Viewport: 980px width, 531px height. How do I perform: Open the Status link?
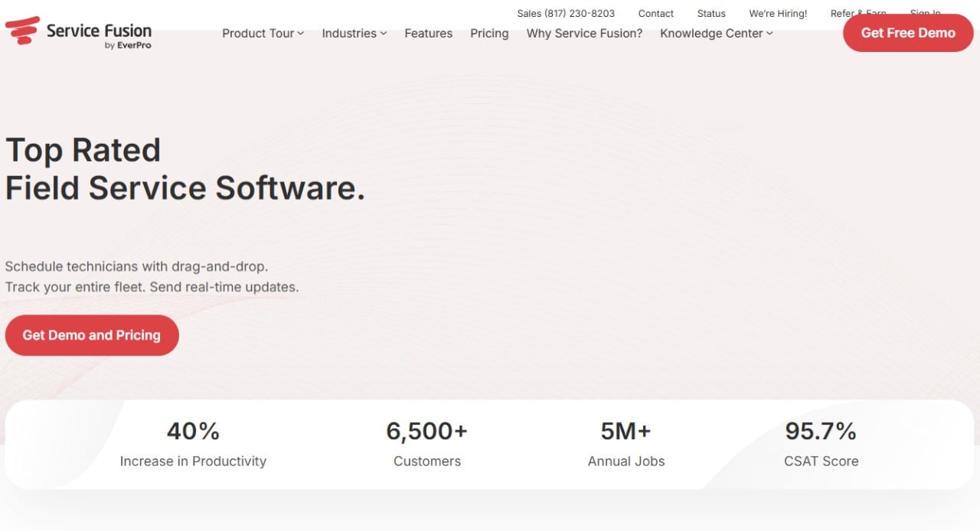coord(711,14)
